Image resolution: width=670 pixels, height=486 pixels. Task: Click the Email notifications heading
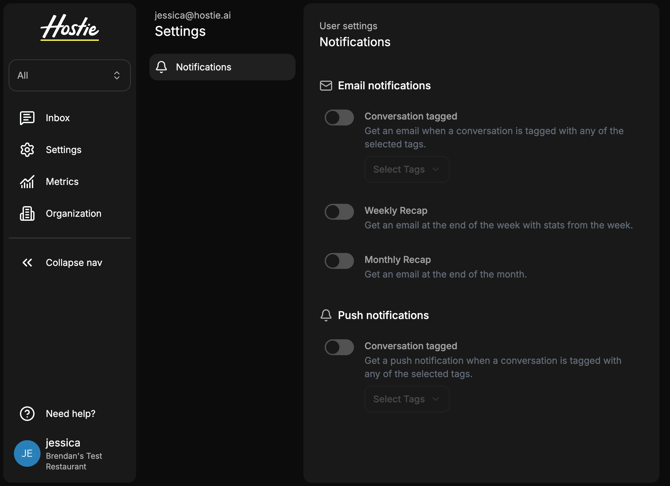click(384, 86)
